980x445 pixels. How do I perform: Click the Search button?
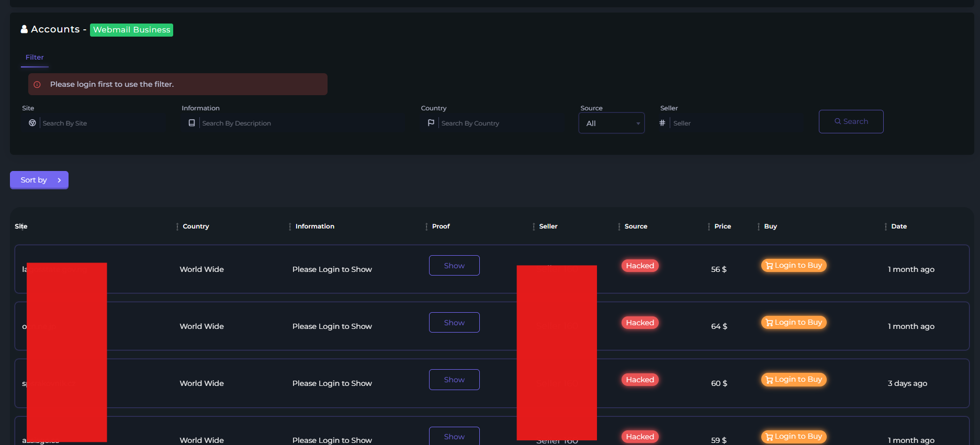point(851,121)
